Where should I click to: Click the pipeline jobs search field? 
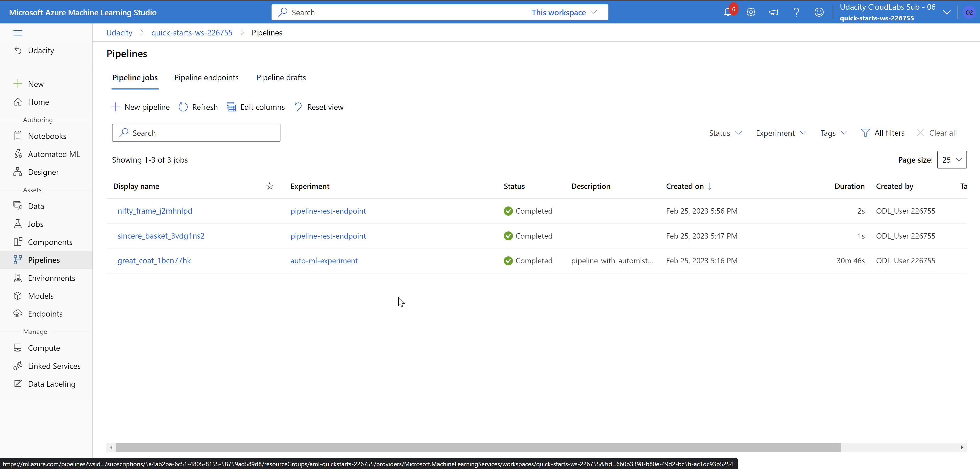(196, 133)
